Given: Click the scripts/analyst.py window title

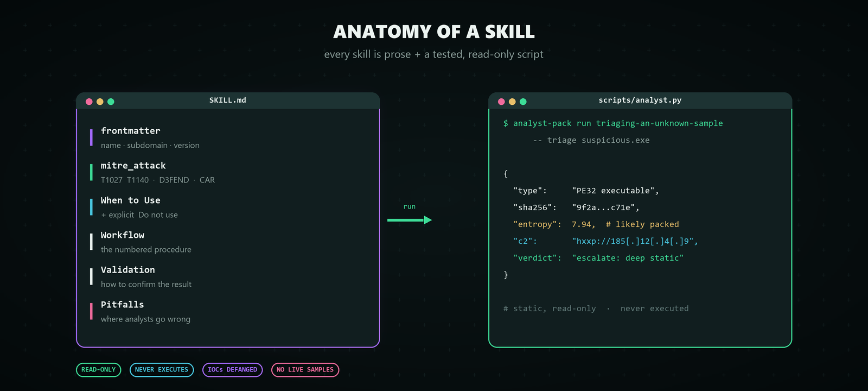Looking at the screenshot, I should point(640,100).
